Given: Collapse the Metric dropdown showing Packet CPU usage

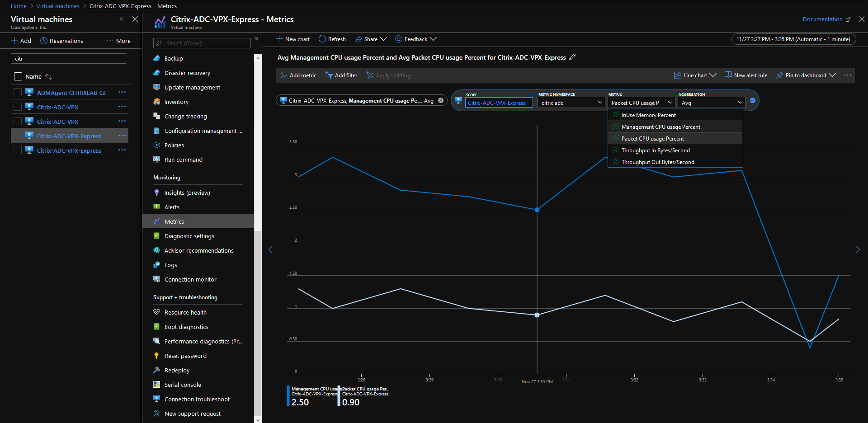Looking at the screenshot, I should pos(642,103).
